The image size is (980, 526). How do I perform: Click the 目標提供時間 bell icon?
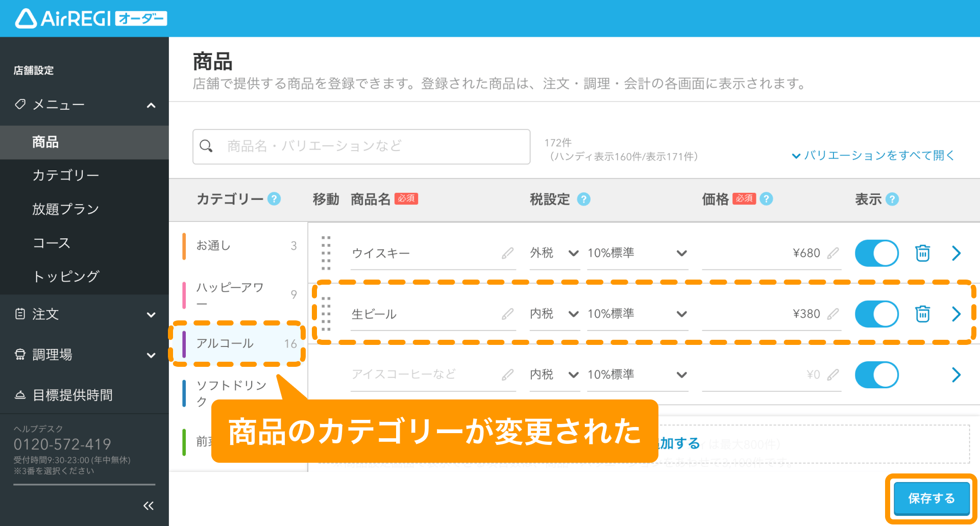(x=20, y=395)
